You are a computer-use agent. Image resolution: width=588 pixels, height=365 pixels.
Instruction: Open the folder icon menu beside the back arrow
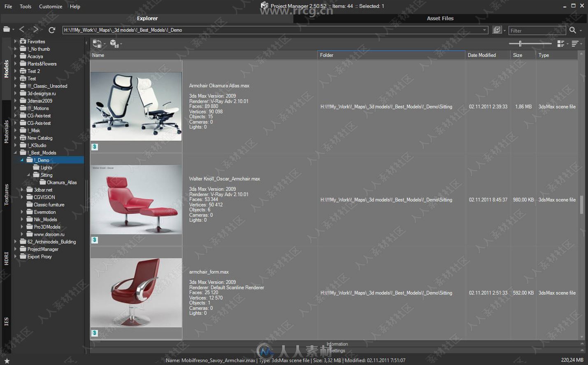click(x=7, y=30)
